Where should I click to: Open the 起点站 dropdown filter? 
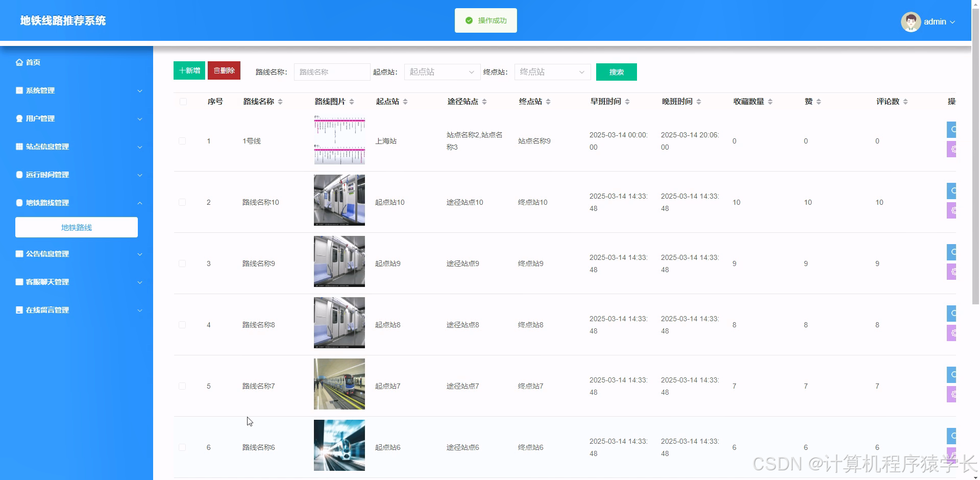click(x=443, y=72)
